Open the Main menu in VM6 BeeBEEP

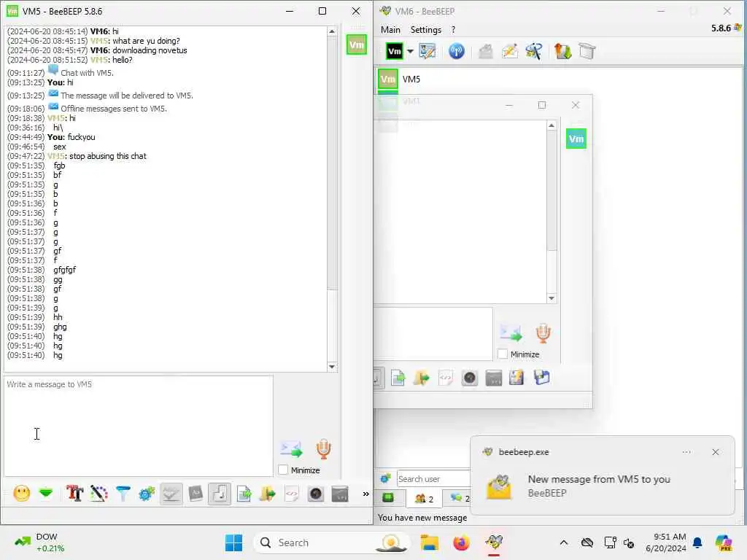(x=390, y=29)
